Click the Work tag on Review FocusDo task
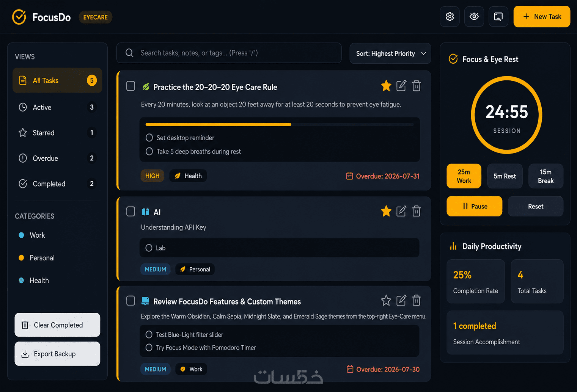The height and width of the screenshot is (392, 577). tap(191, 369)
